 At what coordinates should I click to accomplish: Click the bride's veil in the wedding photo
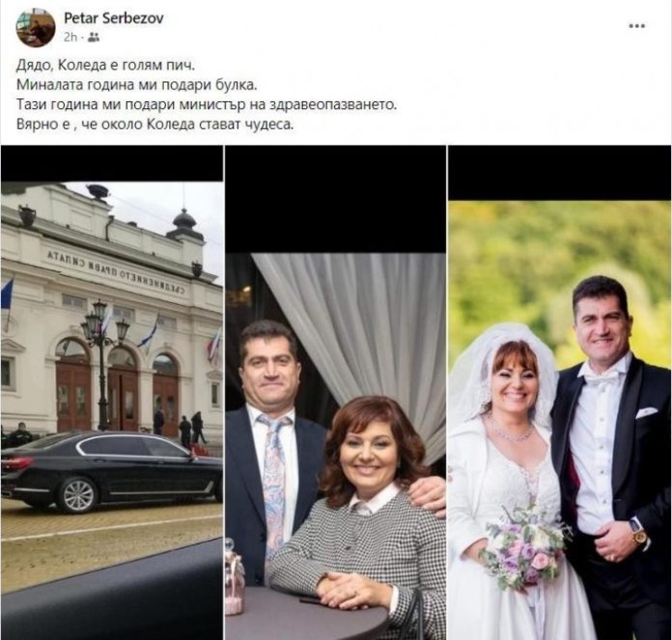pyautogui.click(x=504, y=377)
